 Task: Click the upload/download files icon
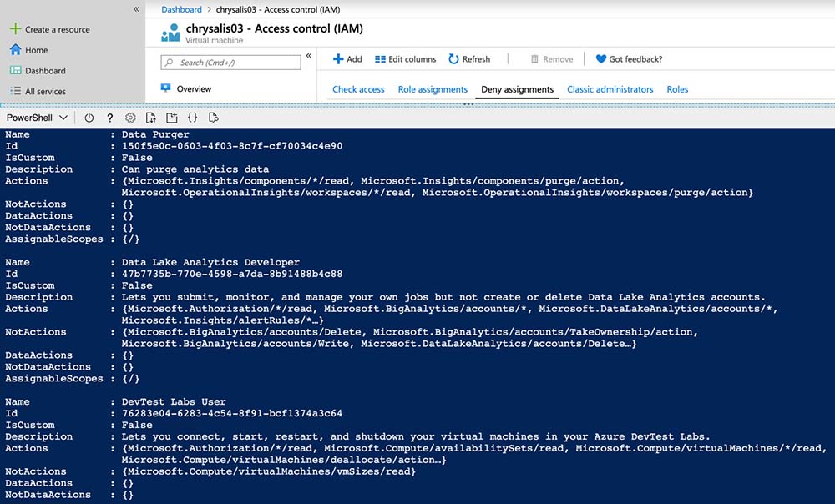tap(151, 118)
